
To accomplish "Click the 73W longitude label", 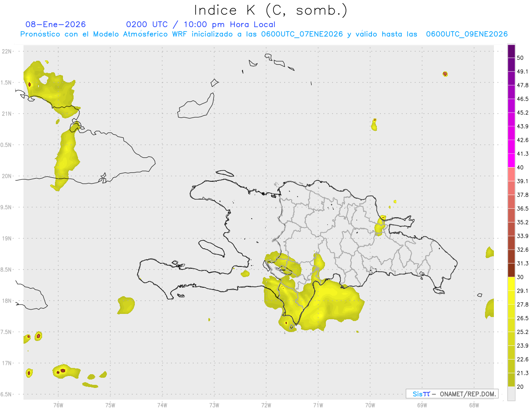I will tap(214, 405).
